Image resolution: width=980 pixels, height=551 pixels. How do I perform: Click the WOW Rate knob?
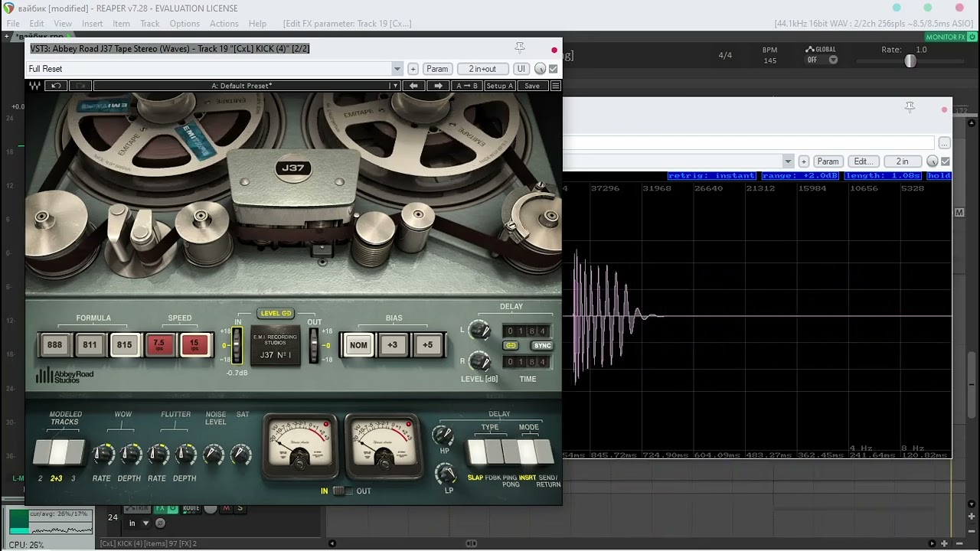point(102,455)
